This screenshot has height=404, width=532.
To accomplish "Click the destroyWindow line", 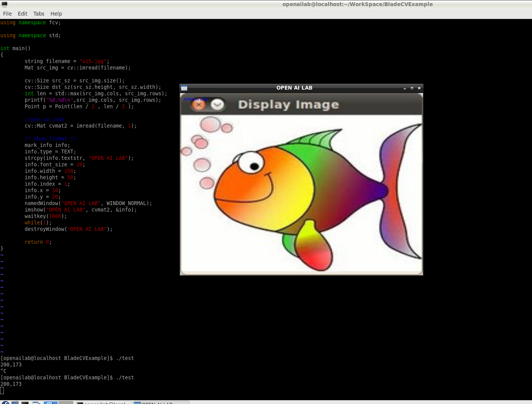I will (68, 229).
